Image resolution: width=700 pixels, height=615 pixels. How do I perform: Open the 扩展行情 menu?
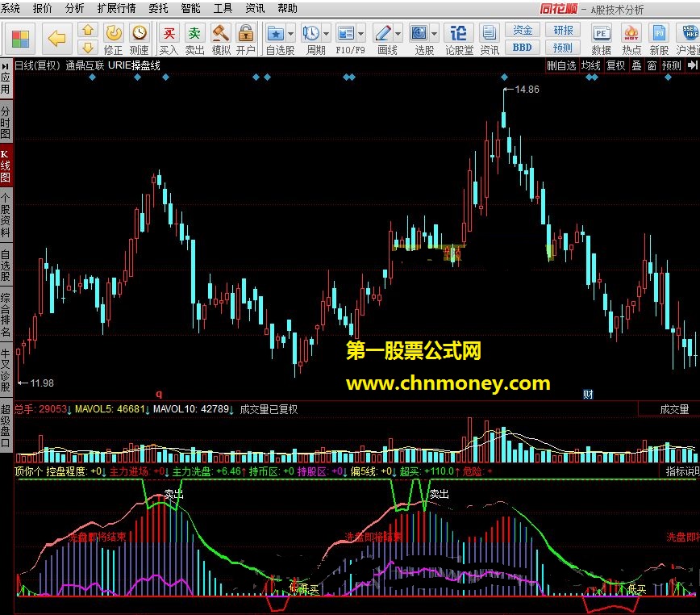click(116, 8)
